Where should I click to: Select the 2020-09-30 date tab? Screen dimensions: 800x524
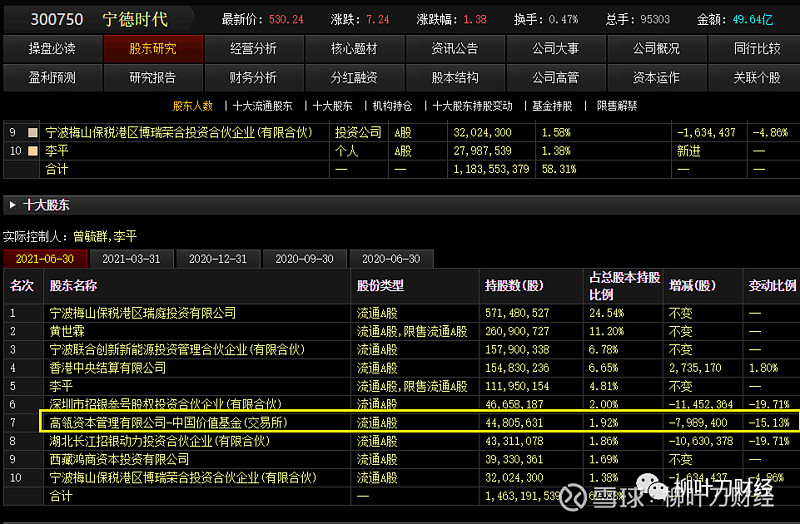[x=305, y=259]
